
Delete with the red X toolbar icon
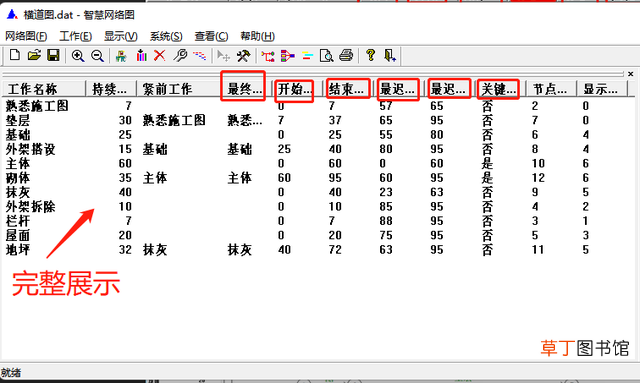pos(160,56)
